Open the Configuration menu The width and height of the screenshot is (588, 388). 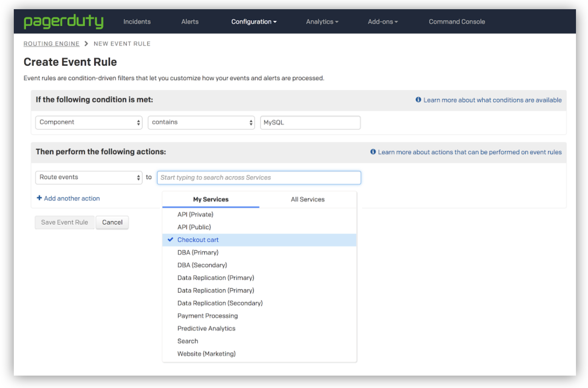(x=254, y=22)
